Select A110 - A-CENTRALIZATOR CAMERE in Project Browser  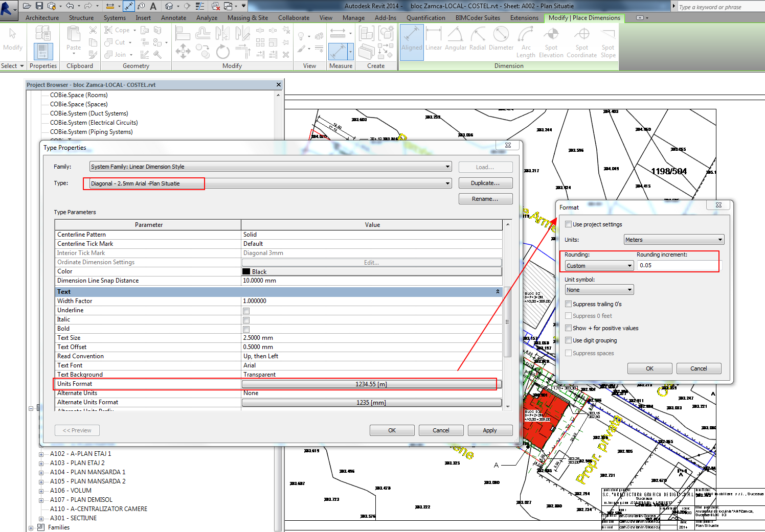tap(99, 509)
